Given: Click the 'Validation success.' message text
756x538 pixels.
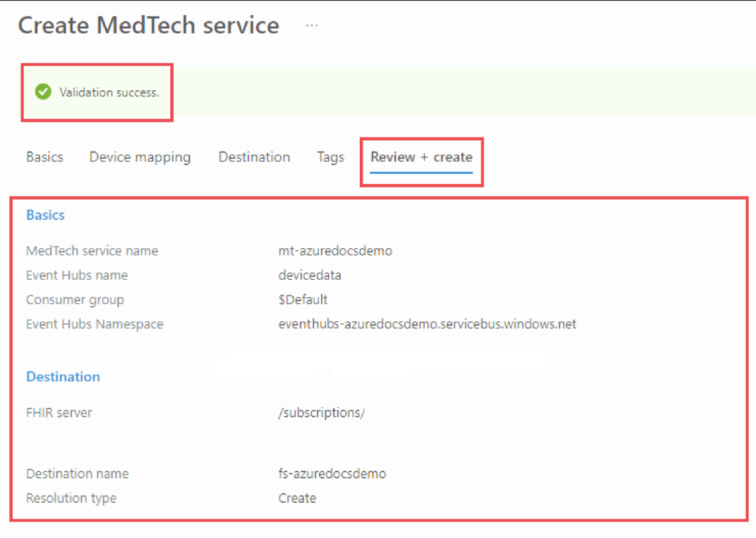Looking at the screenshot, I should (109, 92).
